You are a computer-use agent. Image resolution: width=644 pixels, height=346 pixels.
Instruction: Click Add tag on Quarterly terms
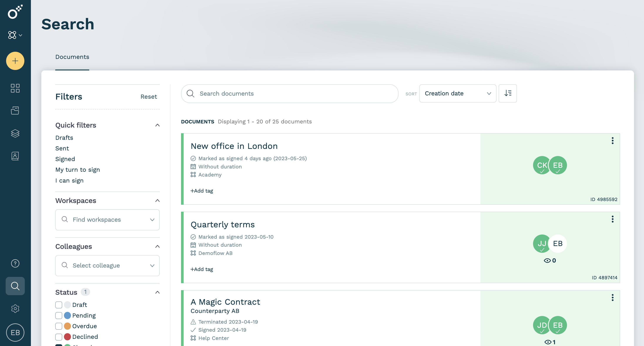(201, 269)
